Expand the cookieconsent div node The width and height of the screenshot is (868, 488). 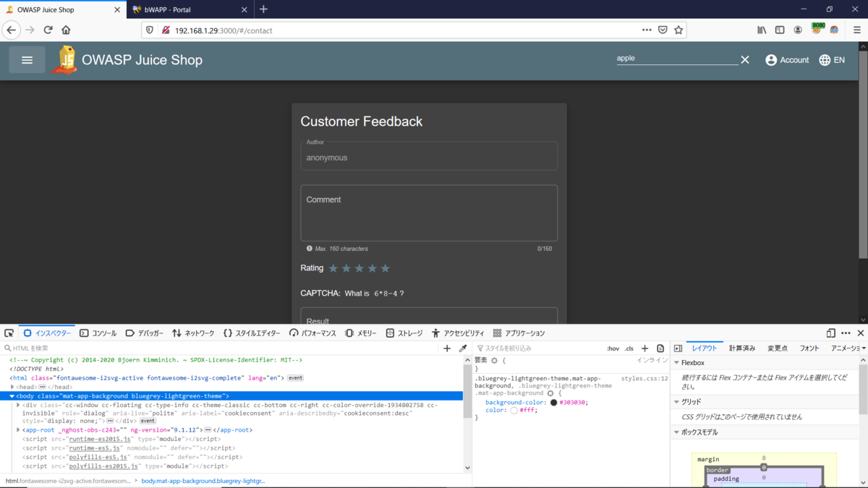tap(19, 406)
